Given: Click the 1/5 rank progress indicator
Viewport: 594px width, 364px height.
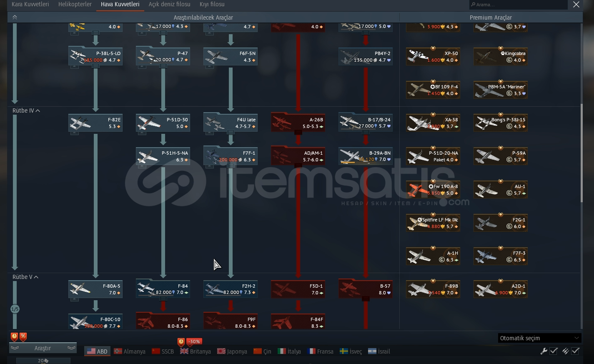Looking at the screenshot, I should click(x=15, y=309).
